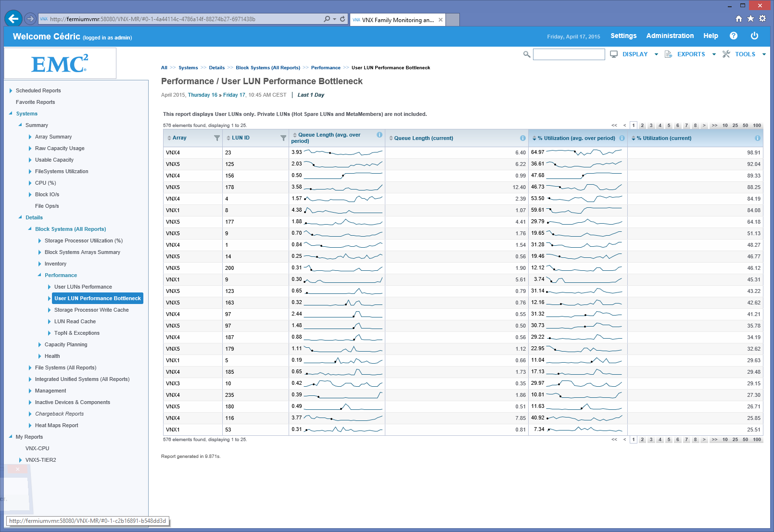
Task: Expand Storage Processor Utilization (%) tree node
Action: (40, 241)
